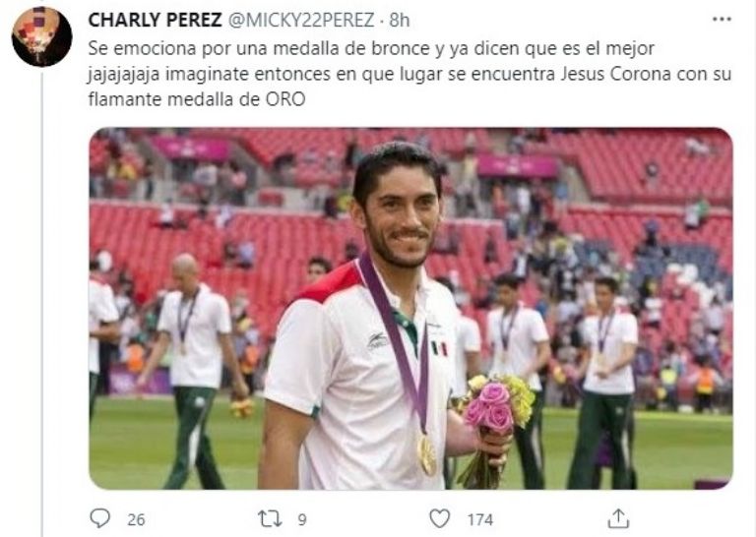Open the attached stadium photo
Viewport: 756px width, 537px height.
(x=410, y=309)
